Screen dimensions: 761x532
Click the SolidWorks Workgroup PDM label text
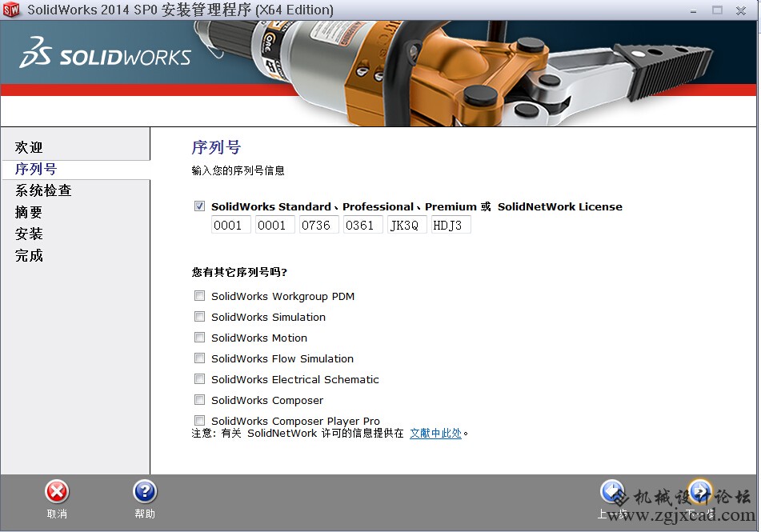(282, 296)
